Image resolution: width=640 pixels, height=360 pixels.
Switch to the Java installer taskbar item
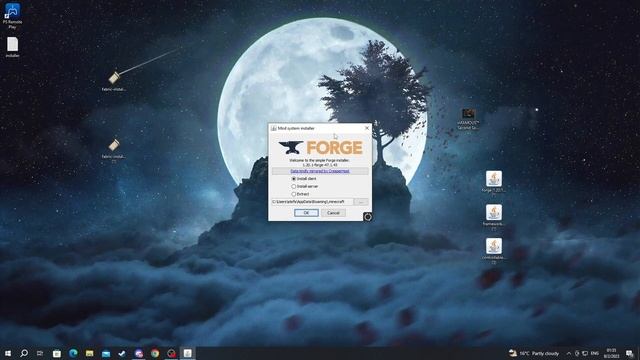pyautogui.click(x=187, y=353)
